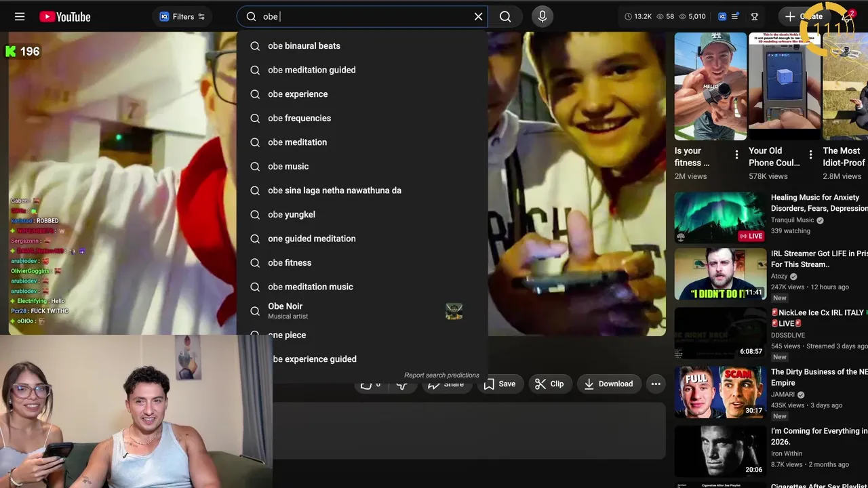Image resolution: width=868 pixels, height=488 pixels.
Task: Open the trophy icon
Action: [754, 16]
